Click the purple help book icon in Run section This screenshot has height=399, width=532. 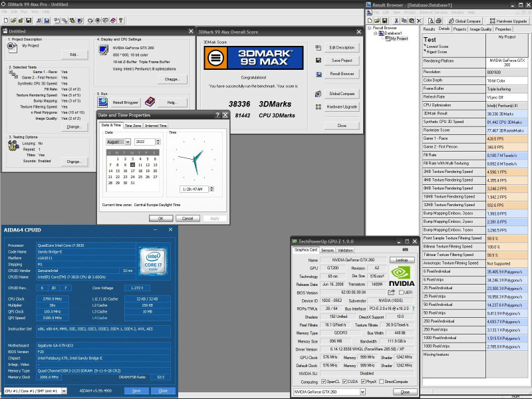150,102
